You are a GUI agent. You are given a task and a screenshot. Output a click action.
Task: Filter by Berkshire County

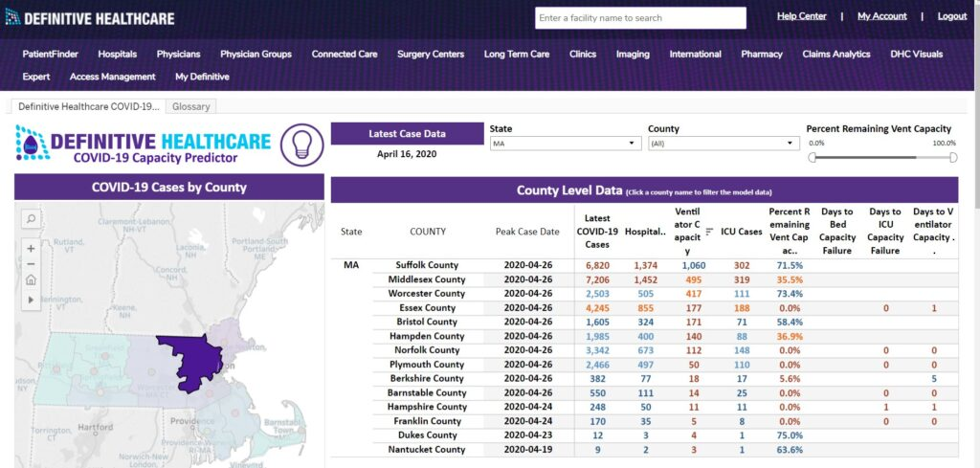click(x=427, y=378)
